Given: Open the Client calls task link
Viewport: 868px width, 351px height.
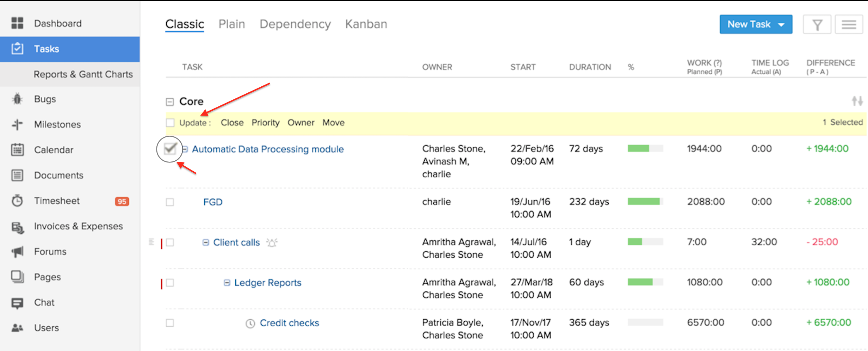Looking at the screenshot, I should click(236, 242).
